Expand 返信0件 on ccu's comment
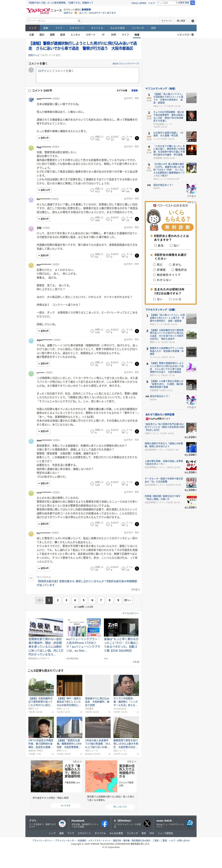This screenshot has height=868, width=222. [44, 524]
